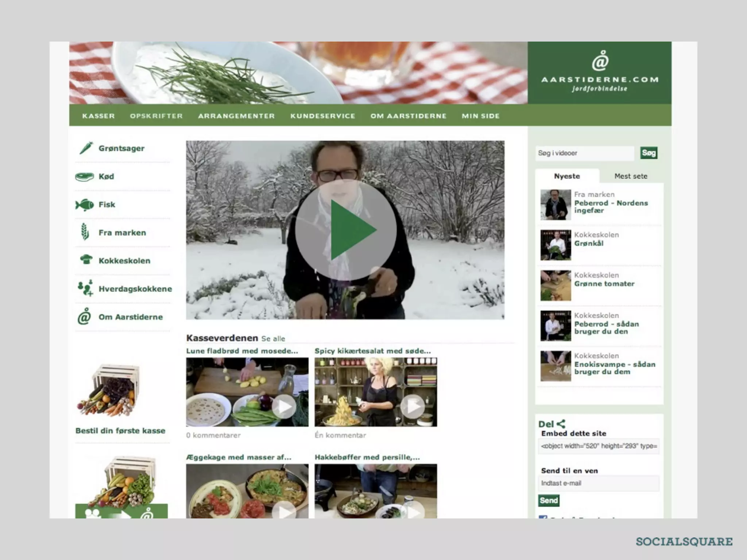Open the Hverdagskokkene people icon
Screen dimensions: 747x560
tap(85, 288)
